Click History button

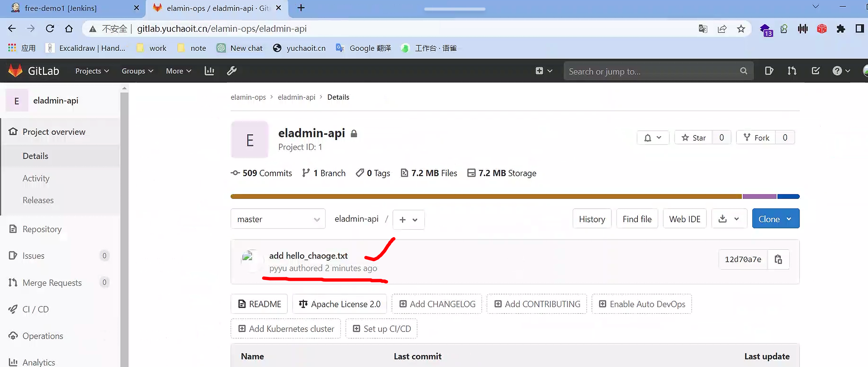pos(592,219)
